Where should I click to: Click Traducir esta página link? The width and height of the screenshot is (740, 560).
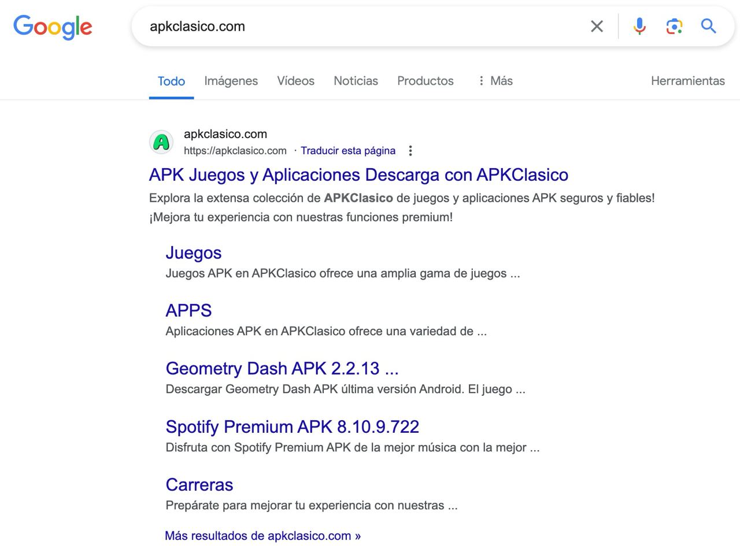coord(348,151)
